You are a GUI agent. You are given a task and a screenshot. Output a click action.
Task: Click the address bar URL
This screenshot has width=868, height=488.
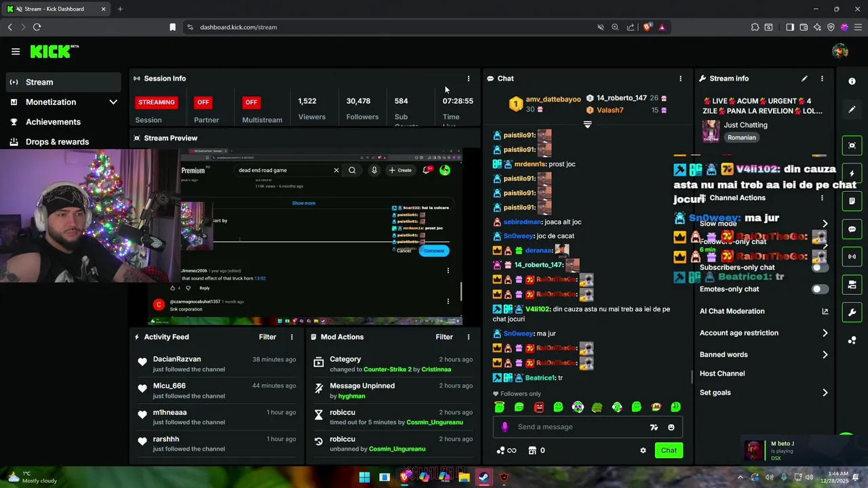pyautogui.click(x=238, y=27)
